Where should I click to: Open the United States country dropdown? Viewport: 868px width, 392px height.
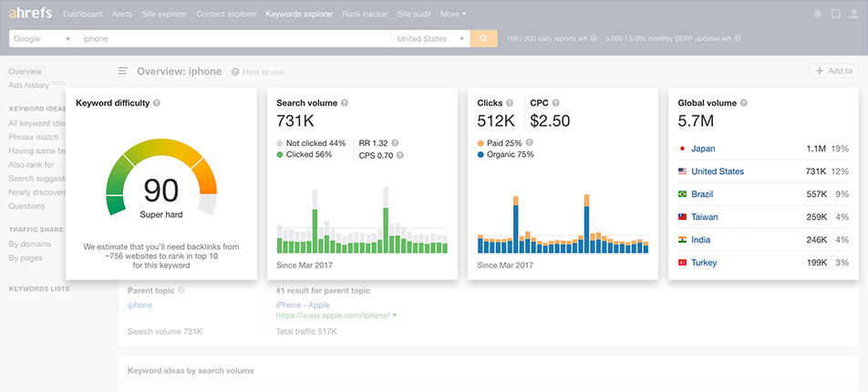point(430,39)
